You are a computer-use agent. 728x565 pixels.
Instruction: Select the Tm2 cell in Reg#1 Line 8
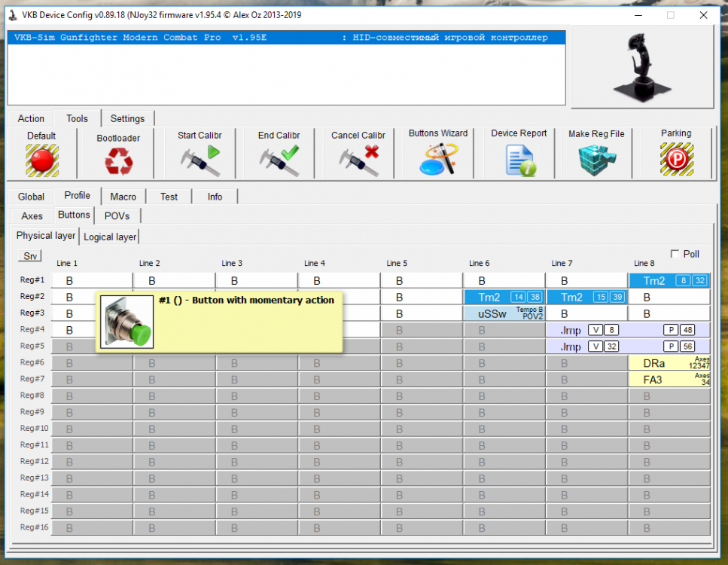(669, 281)
